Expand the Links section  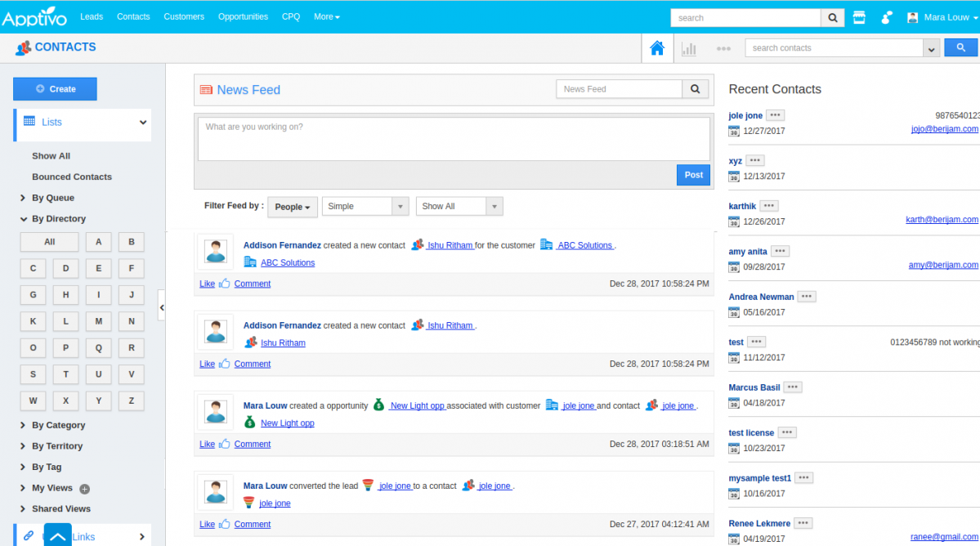click(142, 537)
